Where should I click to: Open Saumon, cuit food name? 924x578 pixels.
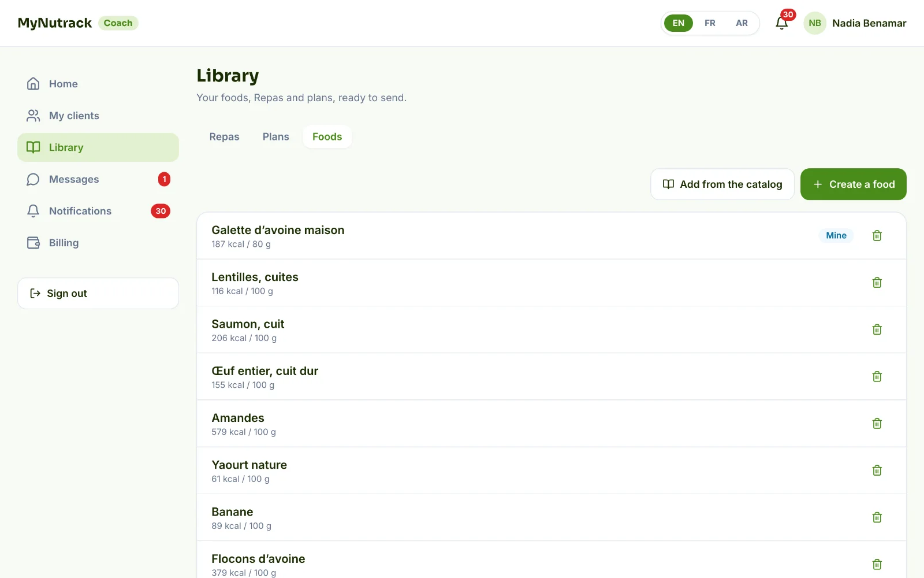[x=248, y=324]
